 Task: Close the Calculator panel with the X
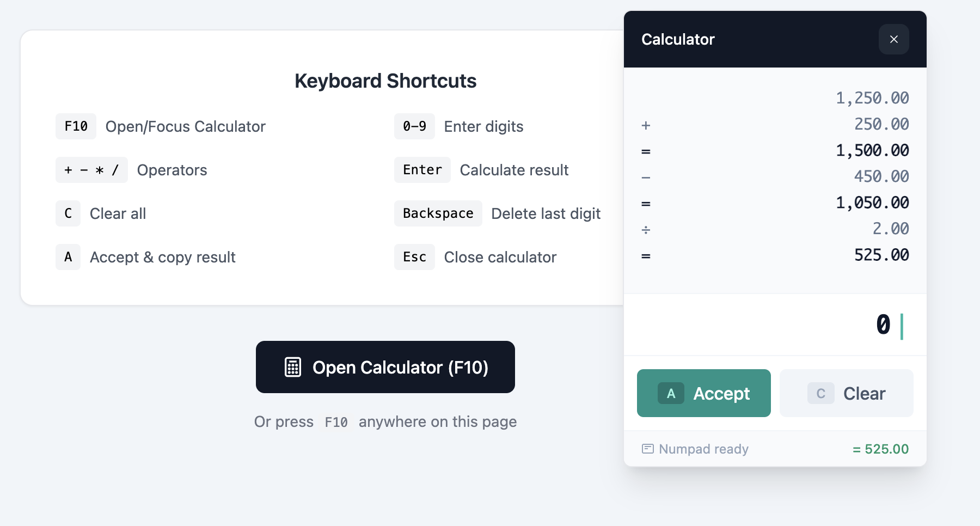[893, 39]
